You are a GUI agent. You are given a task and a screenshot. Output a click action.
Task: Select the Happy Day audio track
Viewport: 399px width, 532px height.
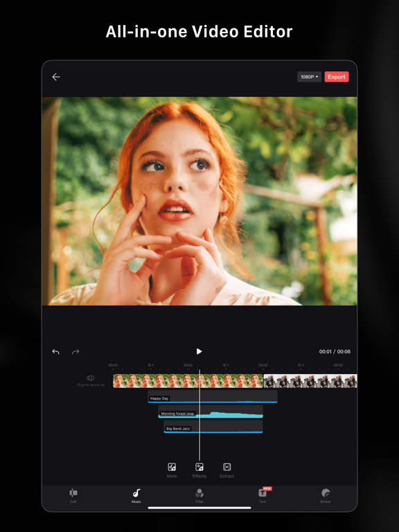click(213, 396)
